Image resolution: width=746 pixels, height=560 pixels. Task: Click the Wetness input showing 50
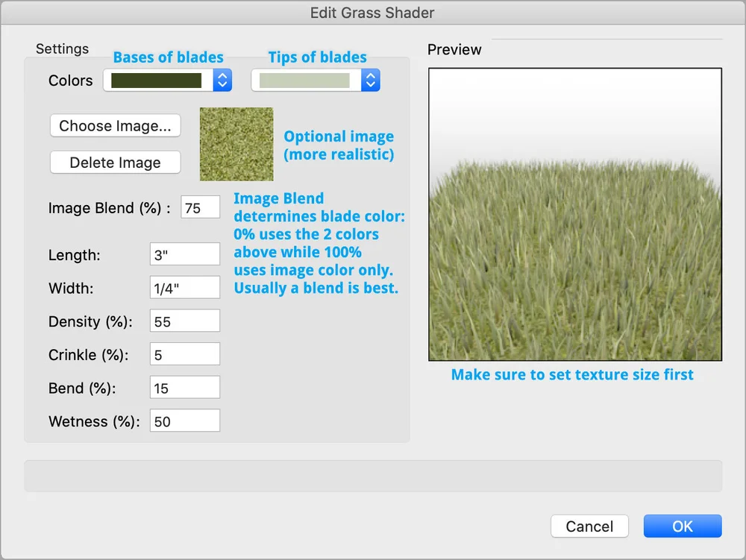click(184, 420)
